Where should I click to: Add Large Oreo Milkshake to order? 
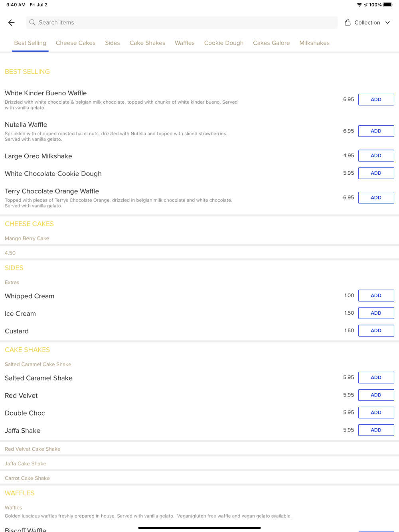tap(376, 156)
